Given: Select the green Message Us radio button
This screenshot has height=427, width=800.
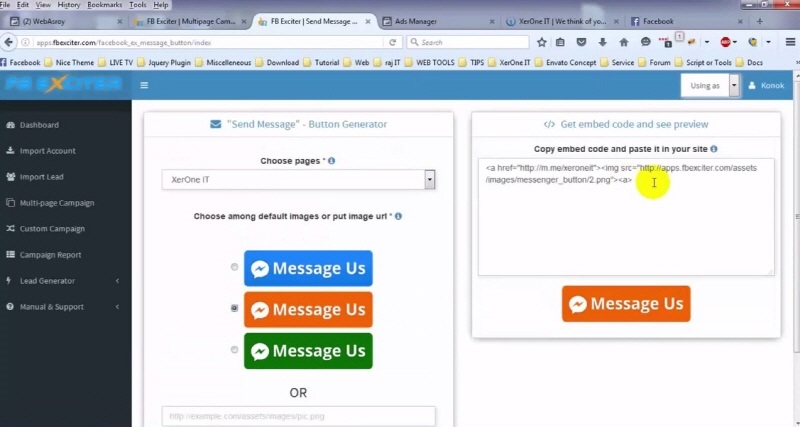Looking at the screenshot, I should click(x=234, y=349).
